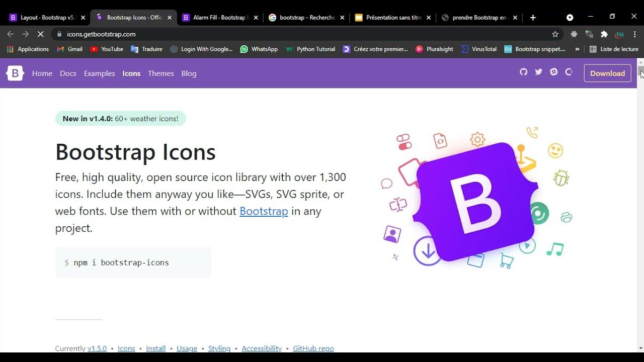Open Examples in the navbar
This screenshot has height=362, width=644.
pyautogui.click(x=100, y=73)
